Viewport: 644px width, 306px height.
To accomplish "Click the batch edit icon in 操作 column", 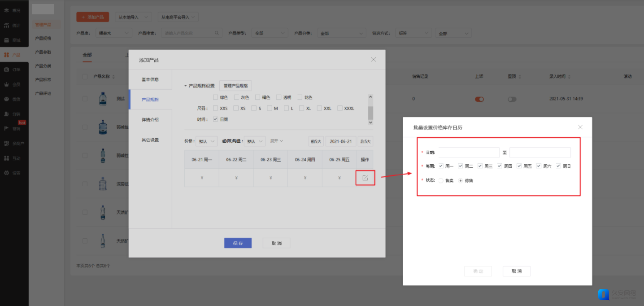I will point(365,178).
